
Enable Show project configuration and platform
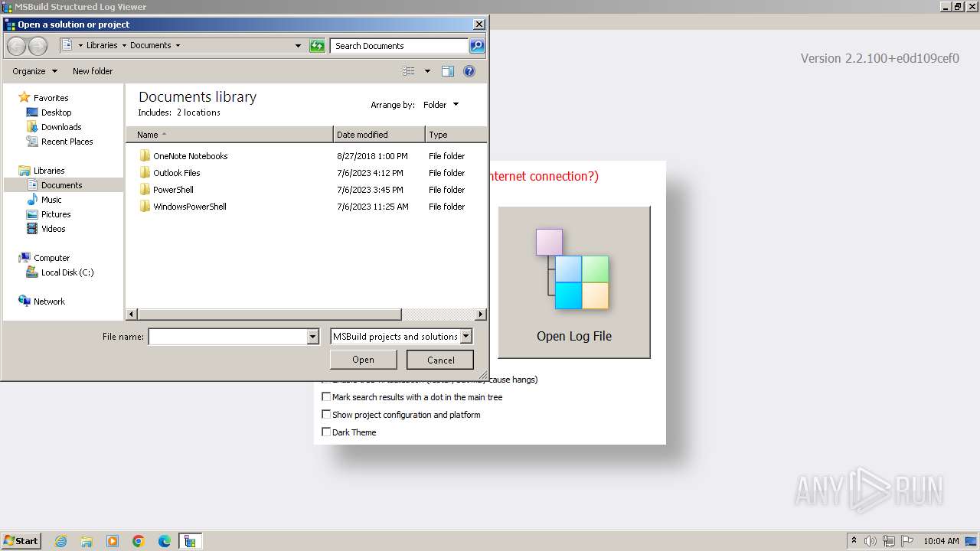point(326,415)
